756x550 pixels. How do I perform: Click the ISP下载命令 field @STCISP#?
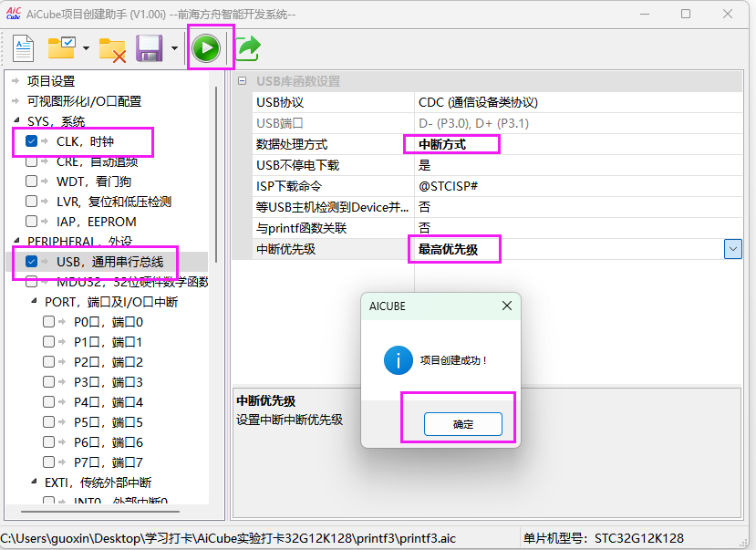pos(448,186)
